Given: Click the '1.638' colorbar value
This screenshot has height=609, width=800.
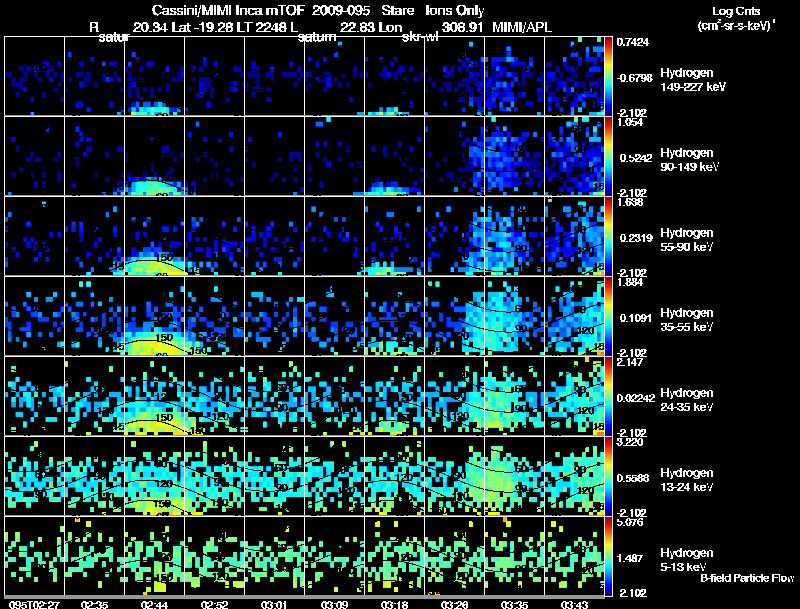Looking at the screenshot, I should (x=630, y=202).
